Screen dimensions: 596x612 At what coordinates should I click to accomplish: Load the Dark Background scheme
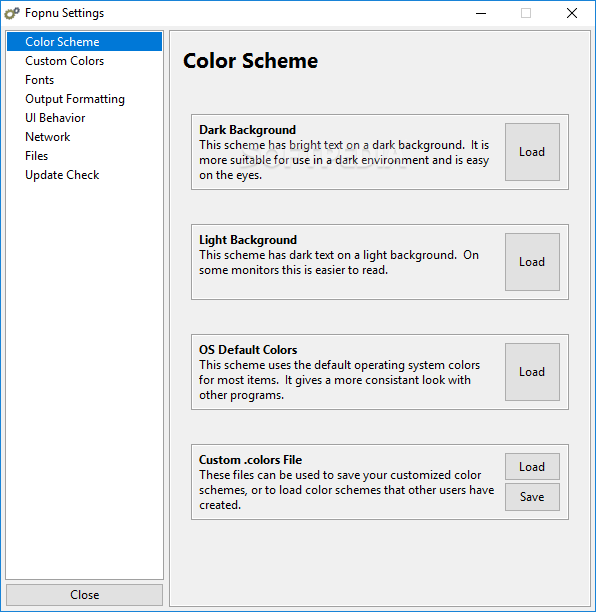[532, 152]
